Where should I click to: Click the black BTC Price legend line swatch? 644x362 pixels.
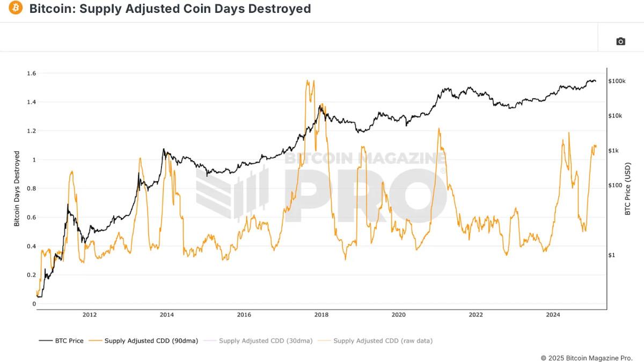[46, 341]
